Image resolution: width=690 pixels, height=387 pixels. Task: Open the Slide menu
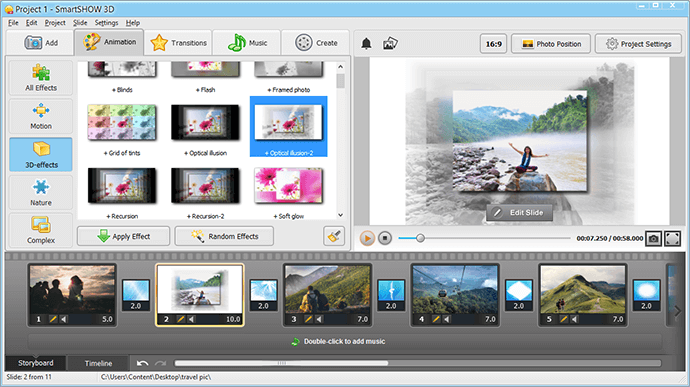80,22
